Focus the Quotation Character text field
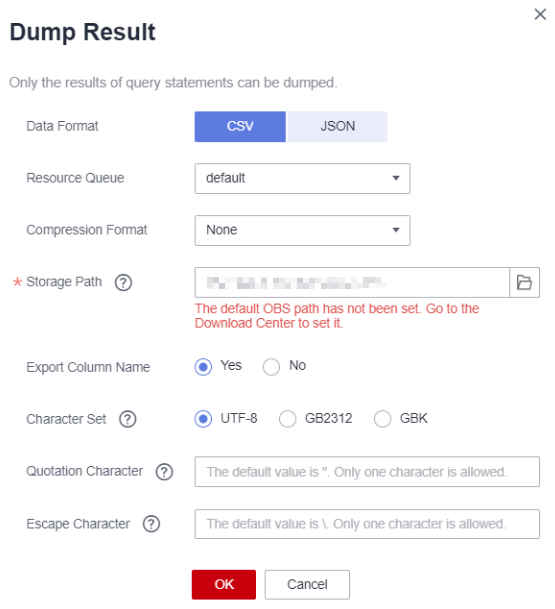The width and height of the screenshot is (555, 609). click(x=367, y=472)
